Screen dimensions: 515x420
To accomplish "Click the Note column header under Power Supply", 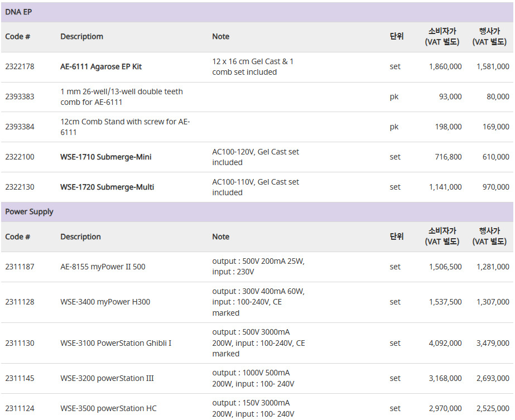I will (221, 236).
